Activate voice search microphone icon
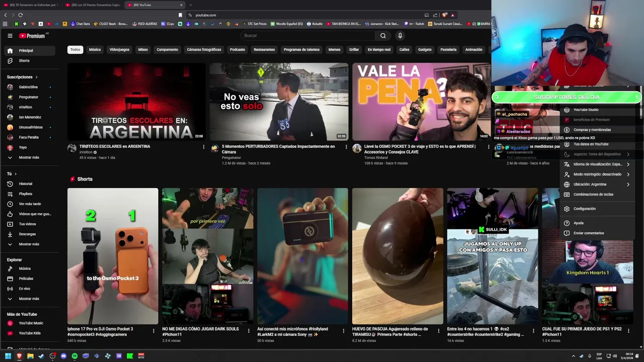Viewport: 644px width, 362px height. (x=400, y=36)
